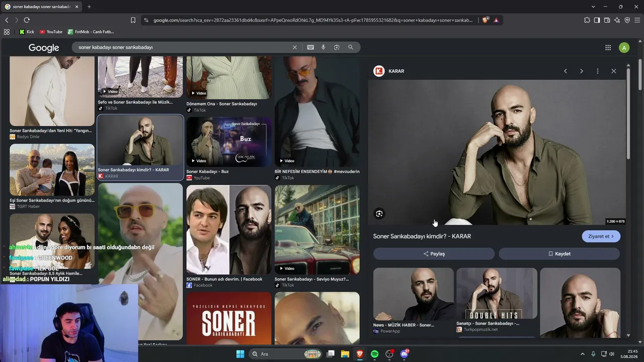Open Spotify from the taskbar

point(374,354)
